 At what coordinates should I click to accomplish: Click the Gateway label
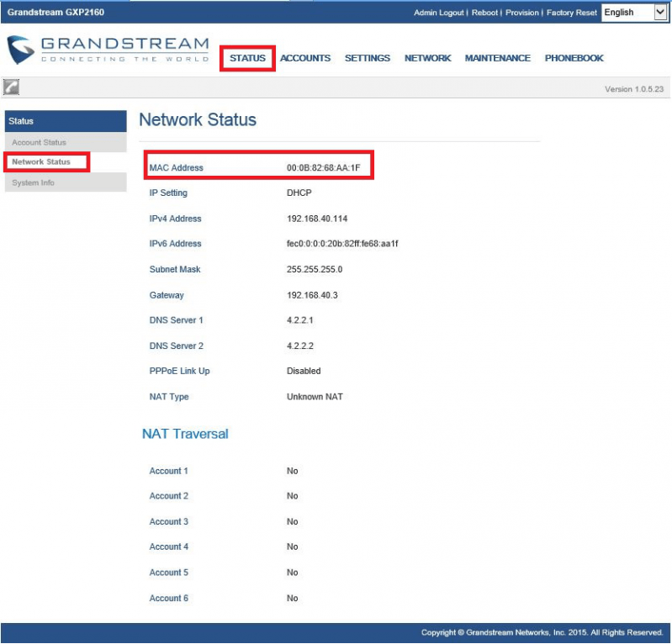click(167, 295)
